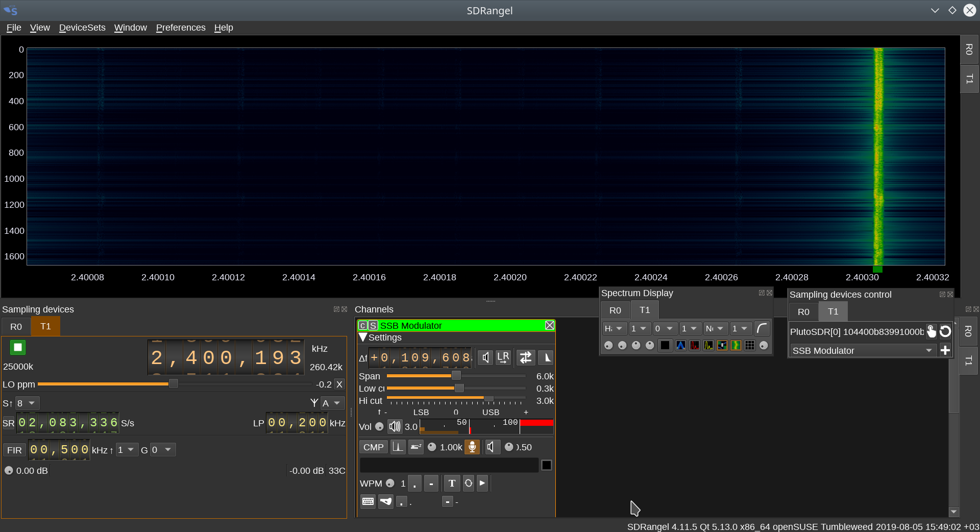Open the SSB Modulator channel type dropdown
The image size is (980, 532).
coord(863,351)
